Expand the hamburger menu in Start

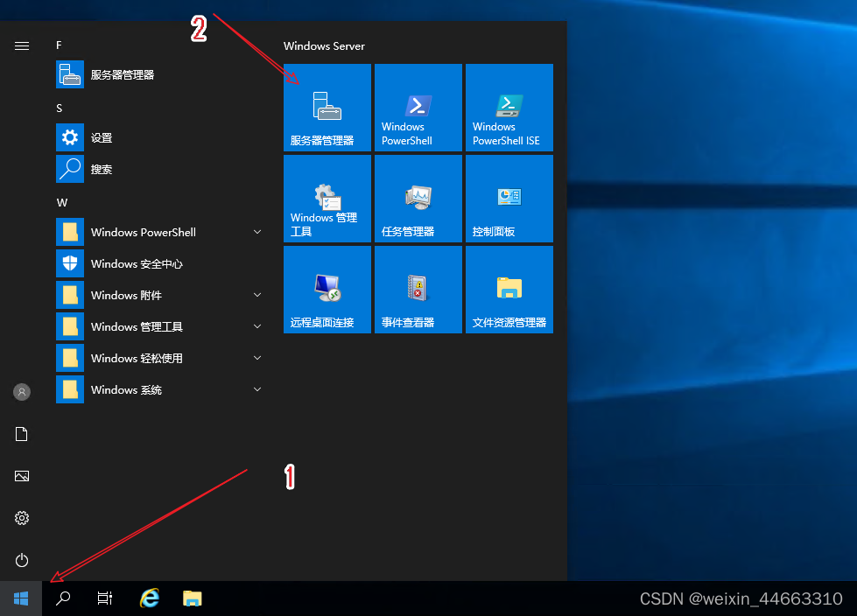click(22, 46)
